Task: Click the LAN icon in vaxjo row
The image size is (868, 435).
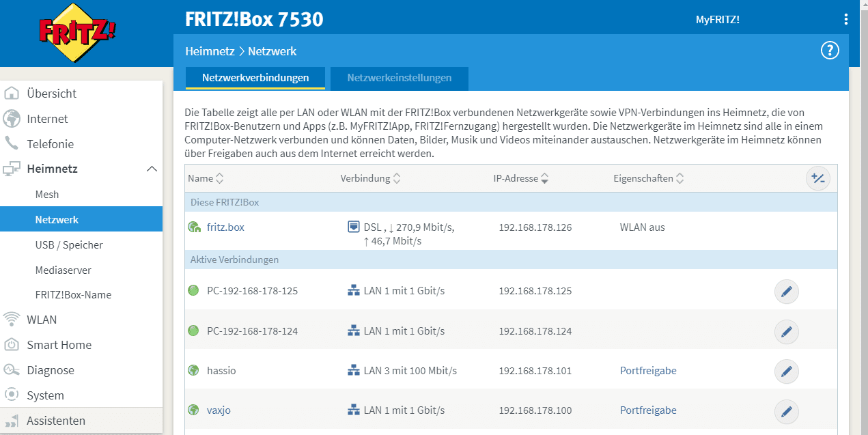Action: tap(353, 410)
